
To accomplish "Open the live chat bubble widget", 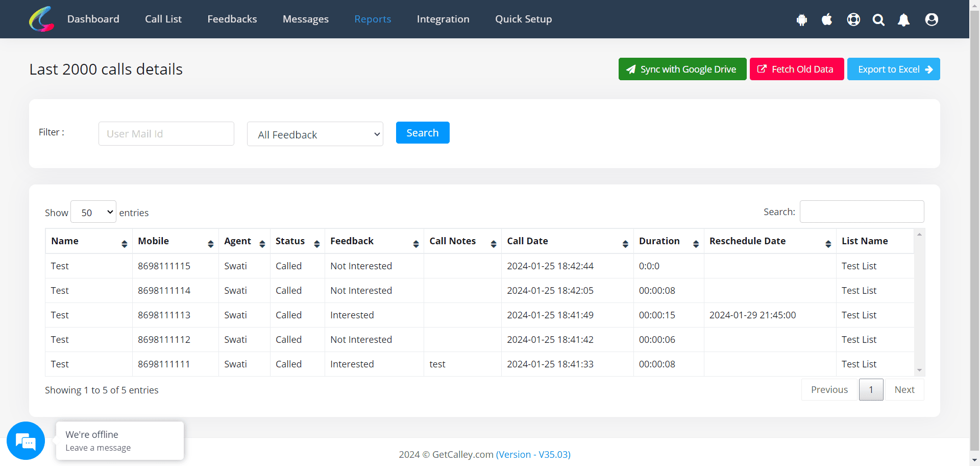I will 26,440.
